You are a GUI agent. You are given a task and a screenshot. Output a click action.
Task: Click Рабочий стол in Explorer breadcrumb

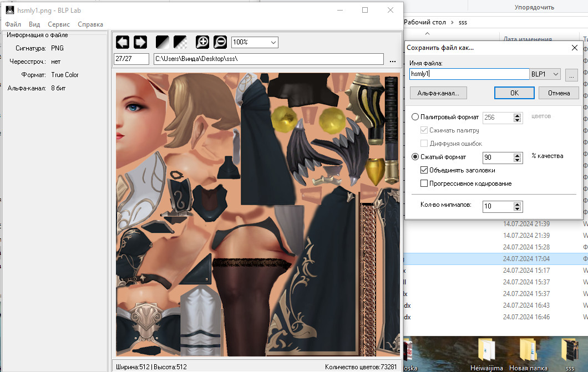click(425, 22)
